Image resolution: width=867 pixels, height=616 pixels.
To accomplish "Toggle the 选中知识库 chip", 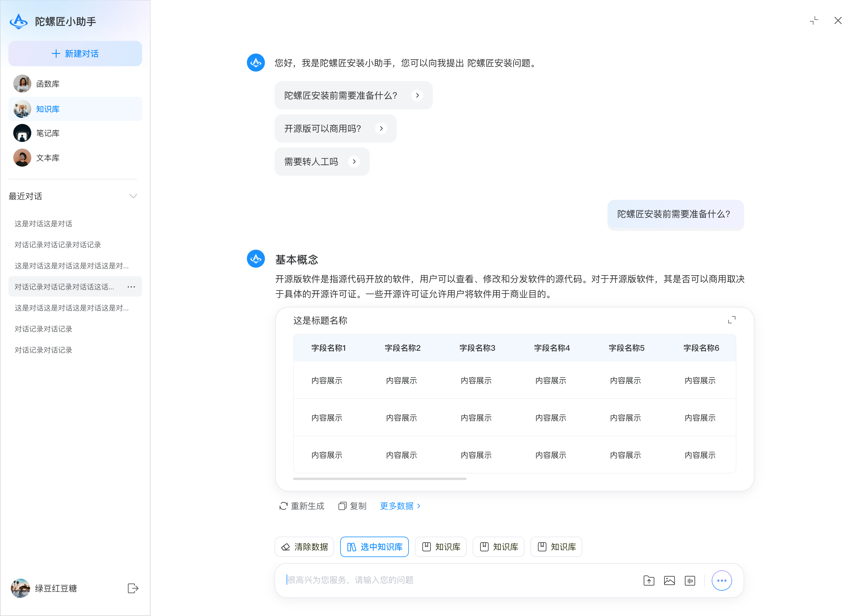I will pyautogui.click(x=374, y=547).
